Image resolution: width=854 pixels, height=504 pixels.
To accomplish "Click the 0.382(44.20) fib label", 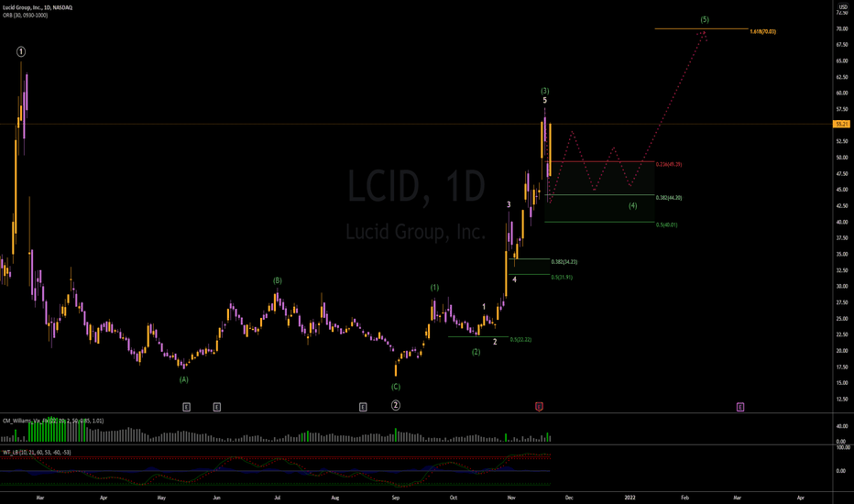I will pyautogui.click(x=669, y=198).
